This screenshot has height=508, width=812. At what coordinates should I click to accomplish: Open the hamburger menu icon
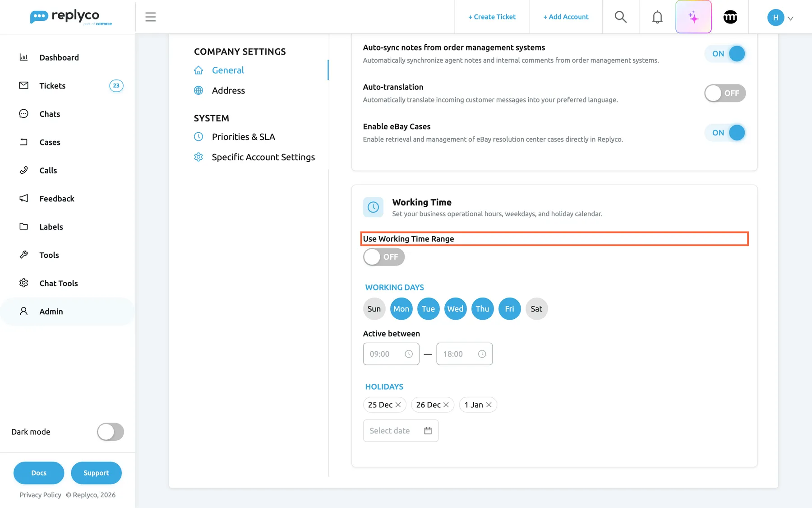point(150,17)
